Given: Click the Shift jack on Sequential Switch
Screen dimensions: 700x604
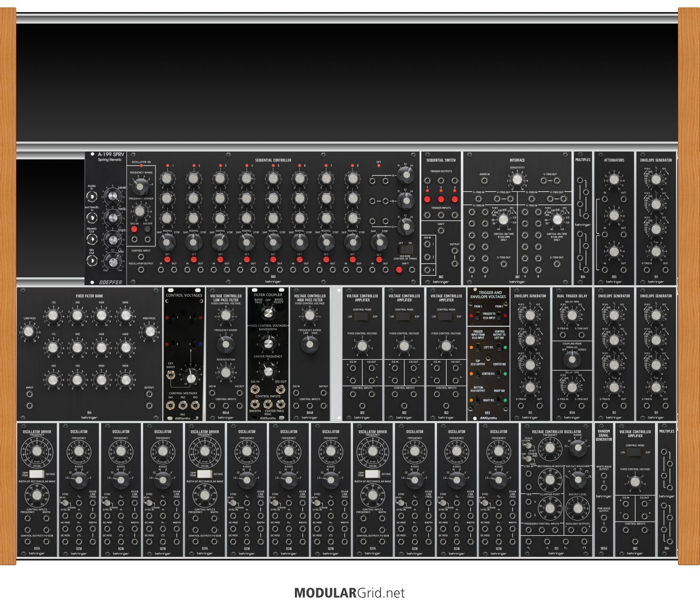Looking at the screenshot, I should (x=441, y=231).
